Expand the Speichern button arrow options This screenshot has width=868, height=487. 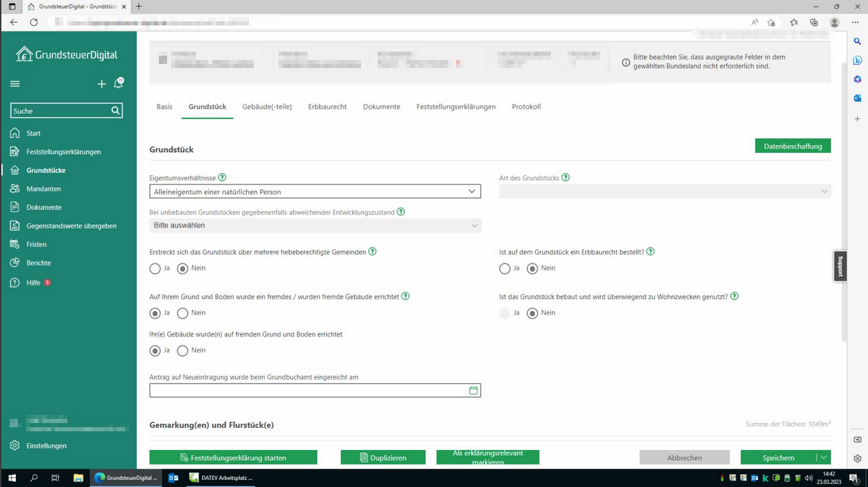point(823,457)
